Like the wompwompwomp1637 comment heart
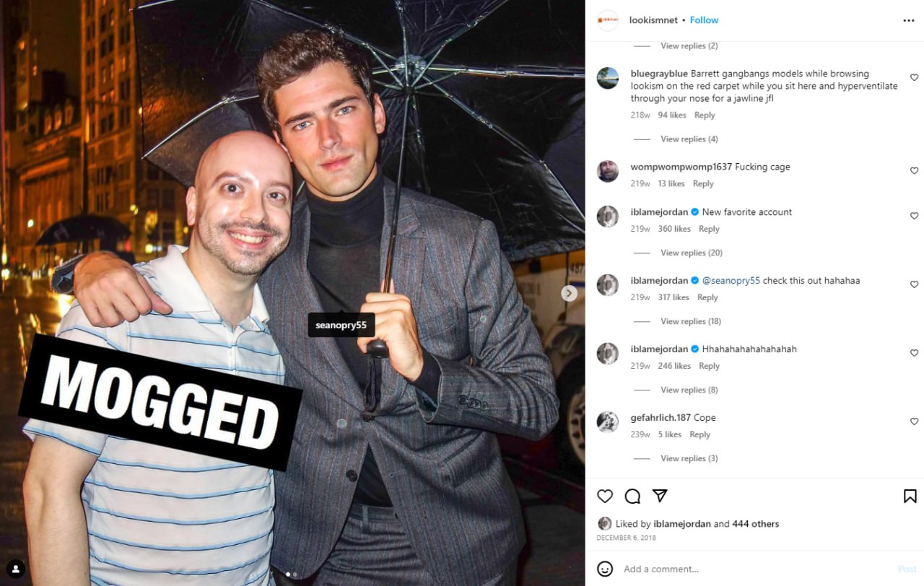This screenshot has height=586, width=924. (914, 170)
